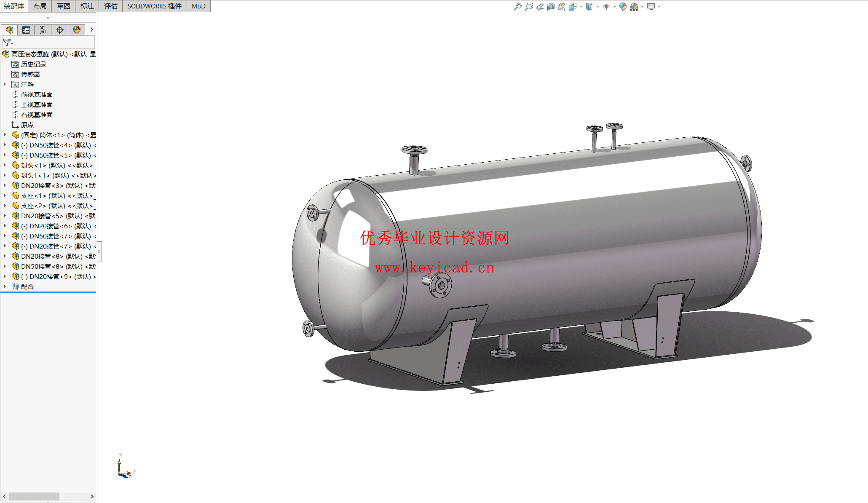Click the tree horizontal scrollbar thumb
This screenshot has height=503, width=868.
[34, 497]
